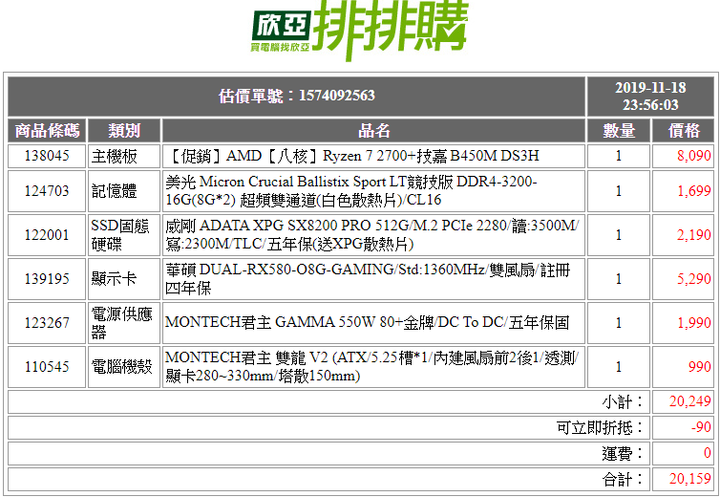This screenshot has height=497, width=720.
Task: Select barcode 139195
Action: point(47,279)
